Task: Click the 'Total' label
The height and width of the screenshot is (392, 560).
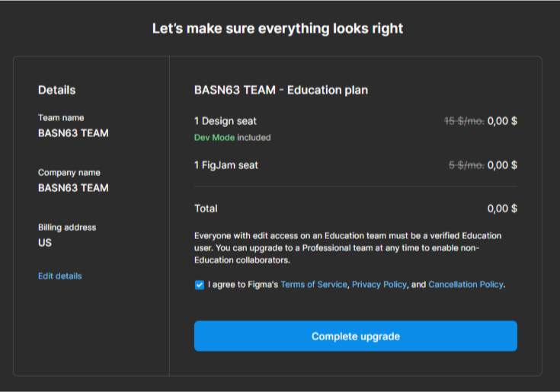Action: point(206,209)
